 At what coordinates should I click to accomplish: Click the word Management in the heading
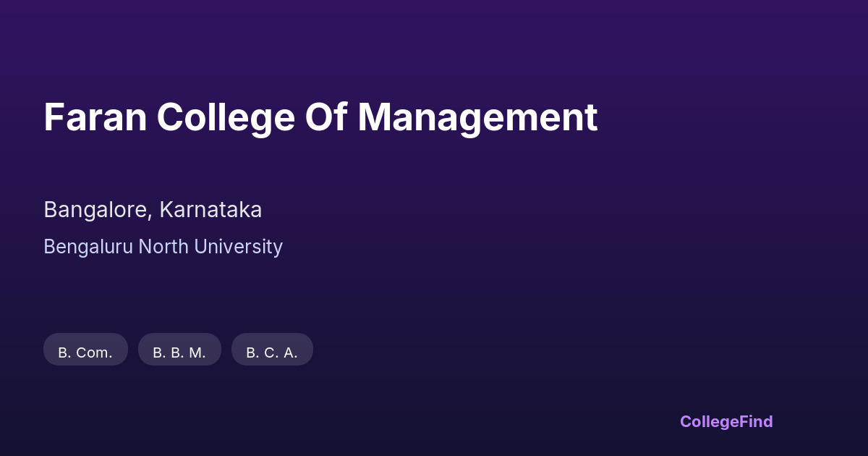(477, 117)
